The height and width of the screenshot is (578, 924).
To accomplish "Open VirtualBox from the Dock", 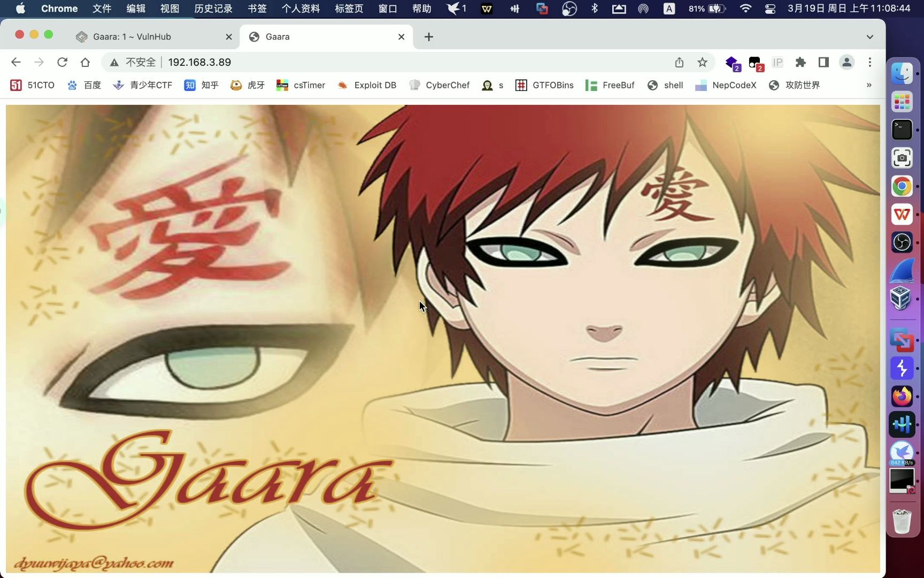I will [902, 299].
